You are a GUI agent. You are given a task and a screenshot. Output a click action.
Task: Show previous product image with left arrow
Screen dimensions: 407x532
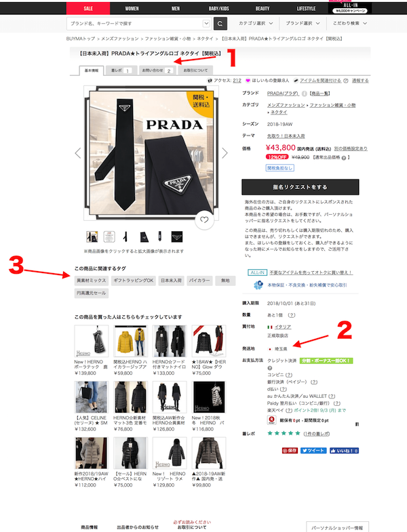[x=78, y=153]
